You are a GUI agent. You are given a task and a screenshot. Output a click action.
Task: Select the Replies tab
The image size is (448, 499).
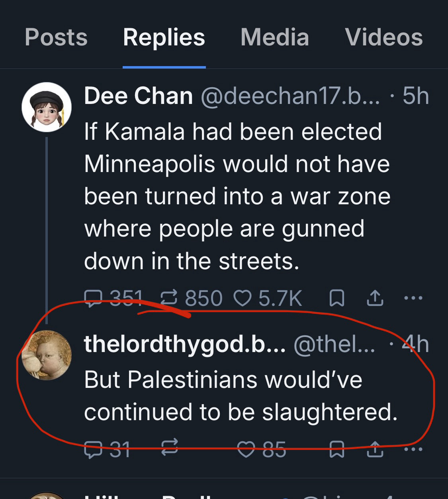click(164, 37)
